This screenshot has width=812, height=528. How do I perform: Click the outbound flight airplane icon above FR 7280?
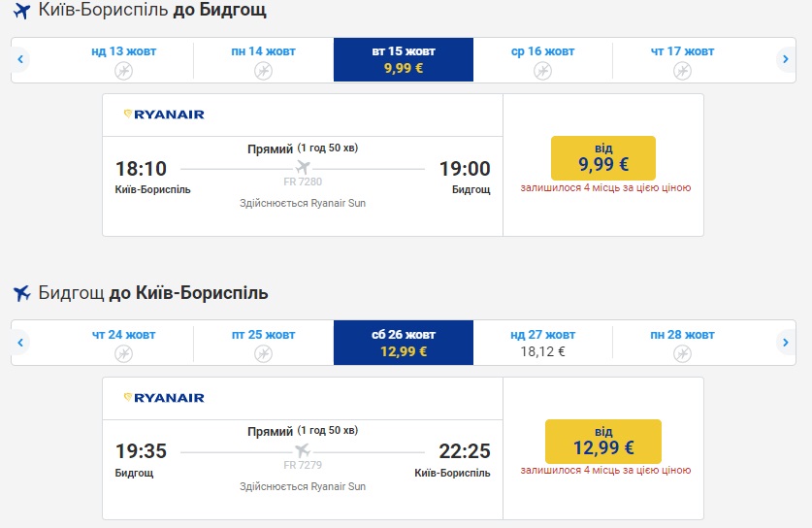pos(303,168)
